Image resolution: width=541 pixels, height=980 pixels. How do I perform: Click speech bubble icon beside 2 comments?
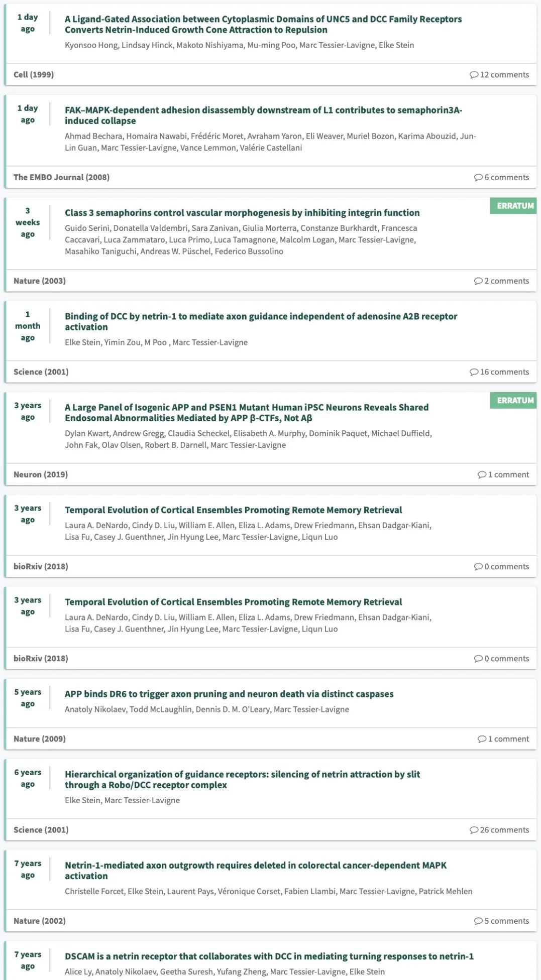pyautogui.click(x=478, y=281)
